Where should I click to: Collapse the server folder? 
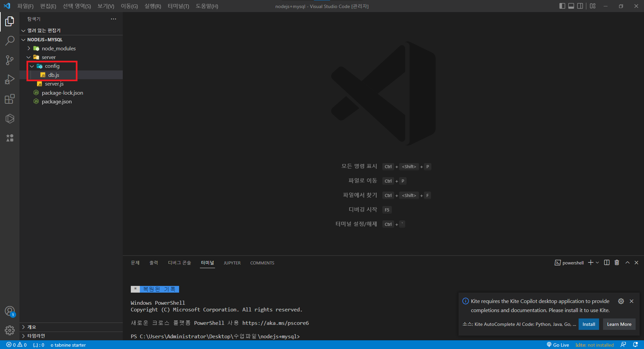point(71,57)
